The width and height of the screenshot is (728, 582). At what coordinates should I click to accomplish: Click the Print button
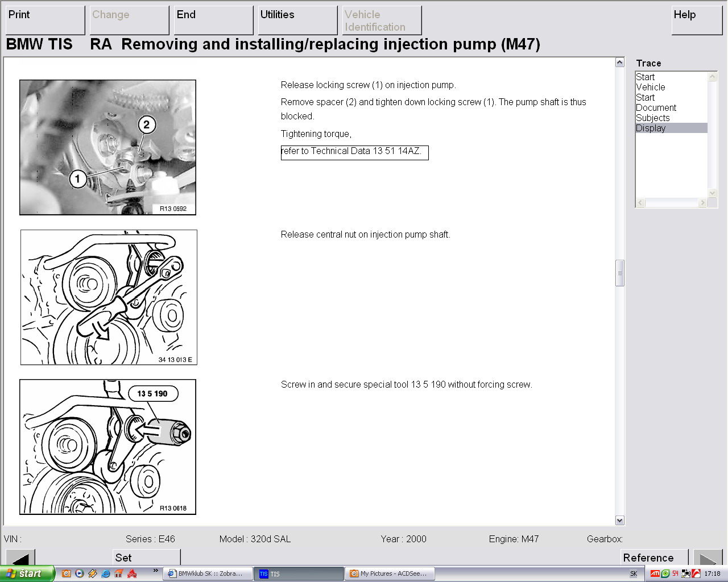(x=45, y=20)
